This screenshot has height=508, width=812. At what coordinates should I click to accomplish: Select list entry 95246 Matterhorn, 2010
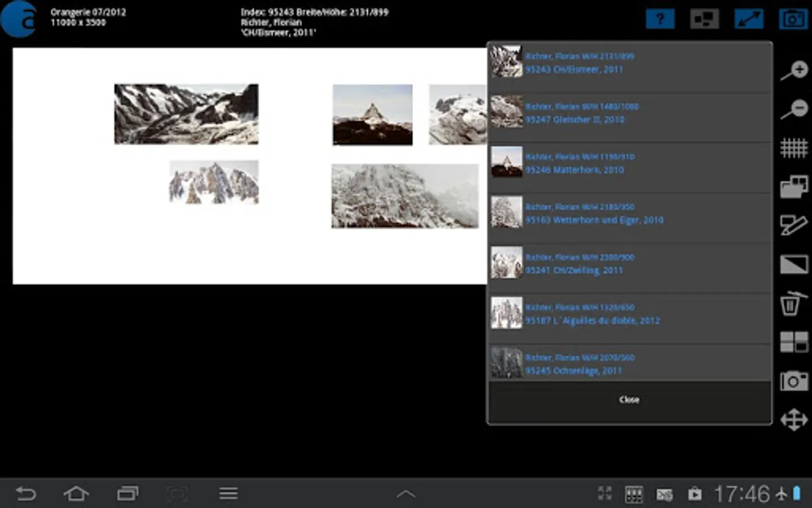629,163
